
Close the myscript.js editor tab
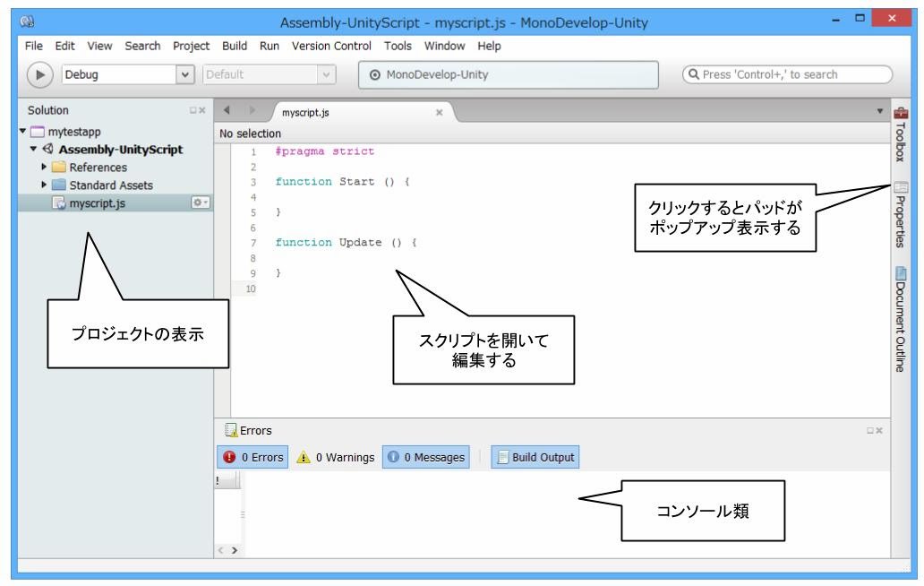(439, 115)
